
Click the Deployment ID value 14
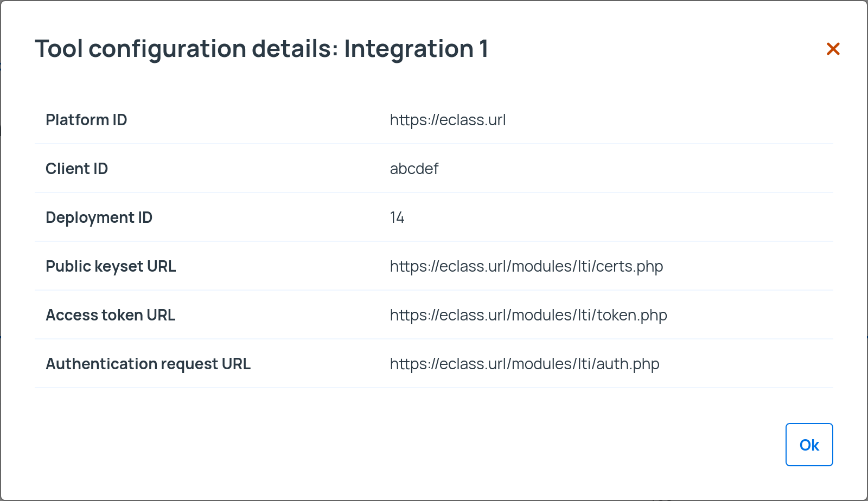point(397,217)
